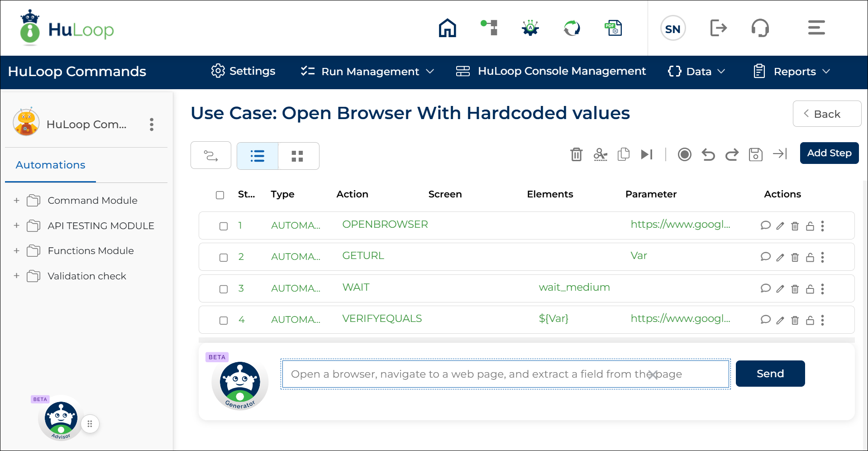868x451 pixels.
Task: Open the Settings menu item
Action: [243, 71]
